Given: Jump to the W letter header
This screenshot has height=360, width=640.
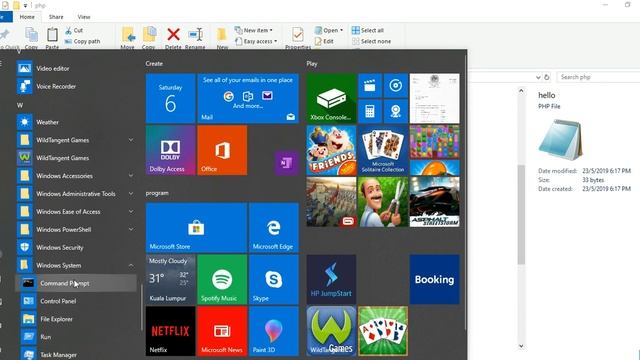Looking at the screenshot, I should (x=20, y=105).
